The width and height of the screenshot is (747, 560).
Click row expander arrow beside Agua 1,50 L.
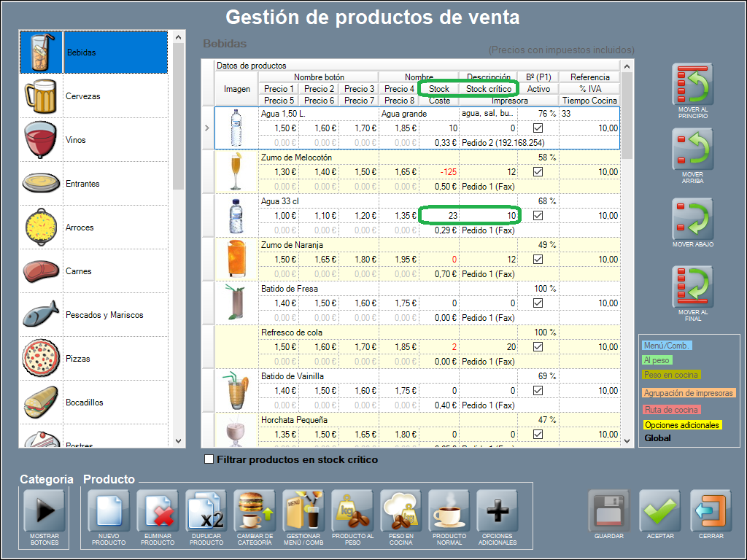click(x=207, y=128)
